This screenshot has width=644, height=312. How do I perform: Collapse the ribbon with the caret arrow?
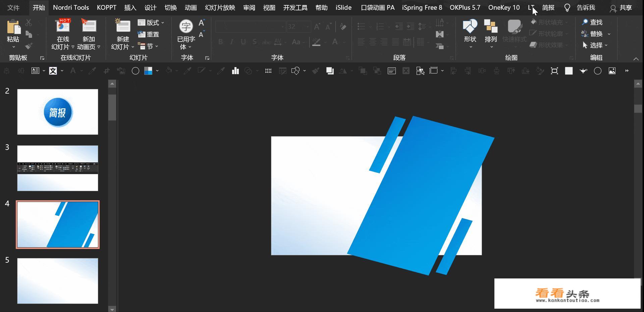pyautogui.click(x=636, y=59)
